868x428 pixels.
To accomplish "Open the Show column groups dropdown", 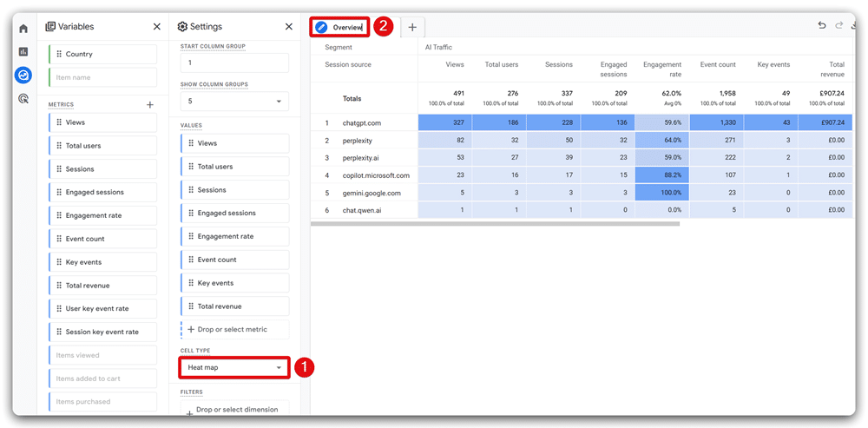I will [234, 102].
